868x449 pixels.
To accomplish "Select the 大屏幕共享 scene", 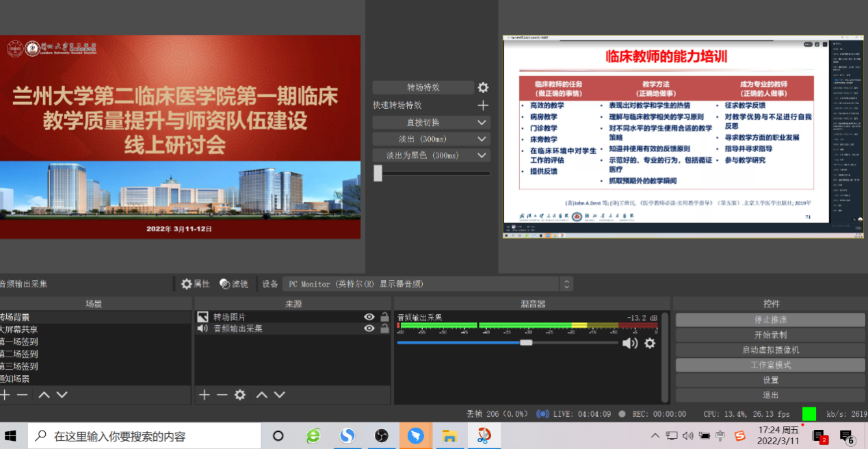I will pos(21,329).
